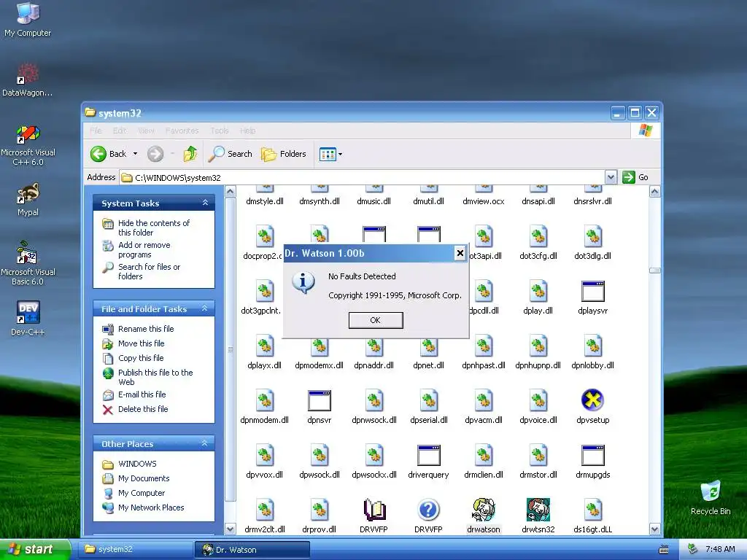747x560 pixels.
Task: Open the Help menu
Action: point(247,131)
